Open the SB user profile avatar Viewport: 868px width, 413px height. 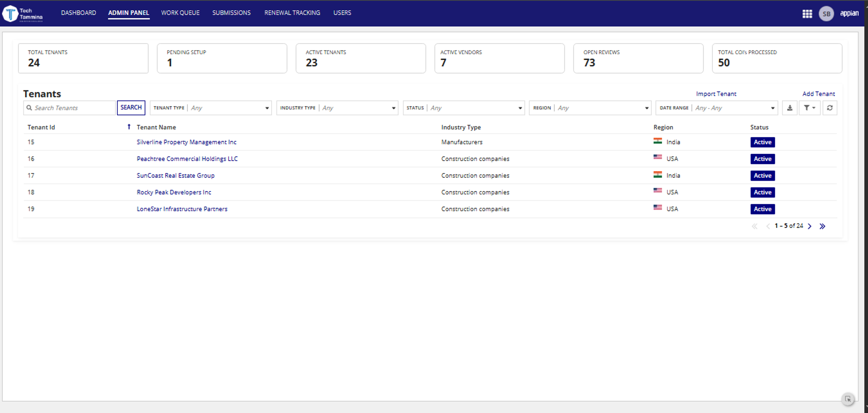coord(826,14)
